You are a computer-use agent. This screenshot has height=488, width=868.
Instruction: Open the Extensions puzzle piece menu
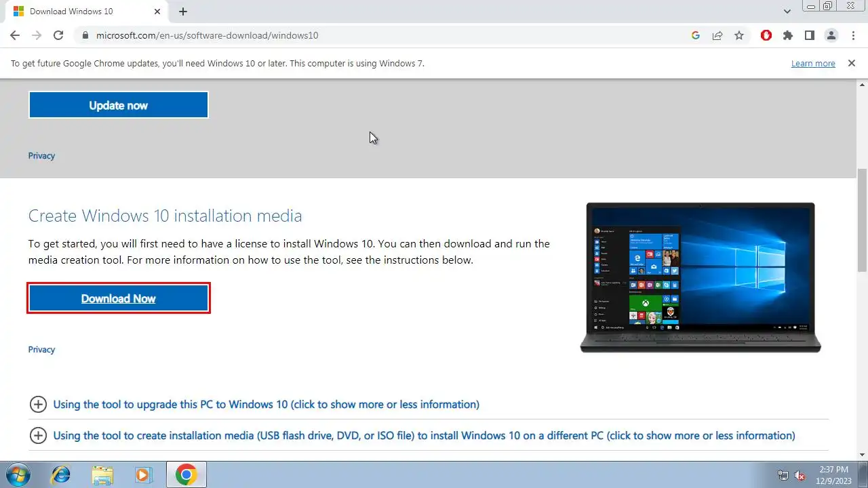click(x=788, y=35)
